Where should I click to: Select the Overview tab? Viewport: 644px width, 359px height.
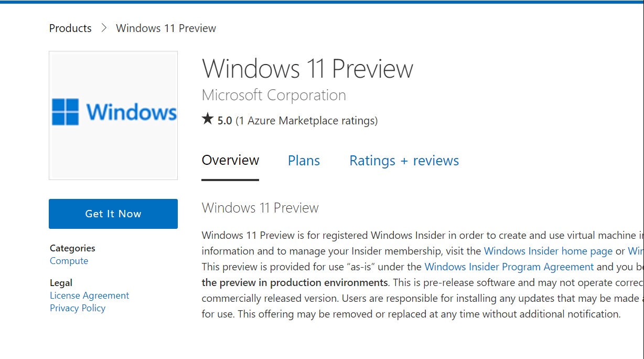pos(230,161)
